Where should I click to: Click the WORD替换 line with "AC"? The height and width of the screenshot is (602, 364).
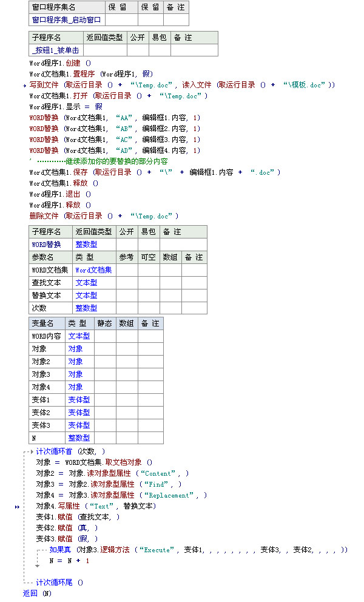115,140
